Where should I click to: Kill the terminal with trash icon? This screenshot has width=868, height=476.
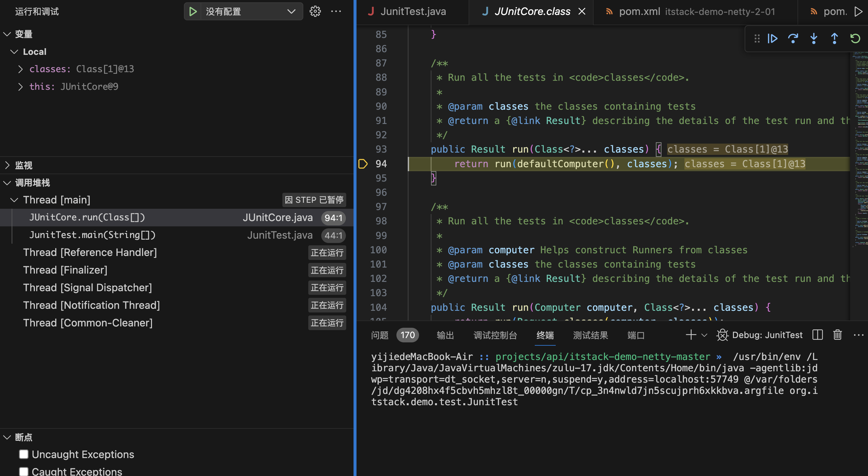(x=837, y=335)
